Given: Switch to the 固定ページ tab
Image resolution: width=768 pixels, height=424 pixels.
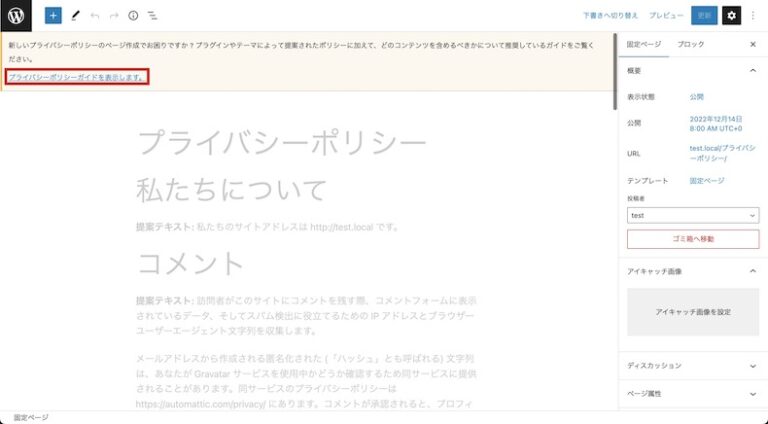Looking at the screenshot, I should [644, 45].
